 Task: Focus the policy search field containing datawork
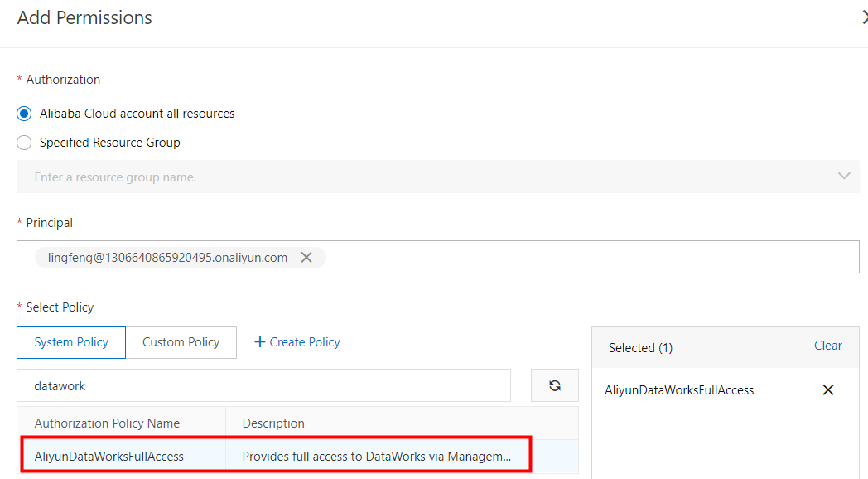(x=263, y=385)
